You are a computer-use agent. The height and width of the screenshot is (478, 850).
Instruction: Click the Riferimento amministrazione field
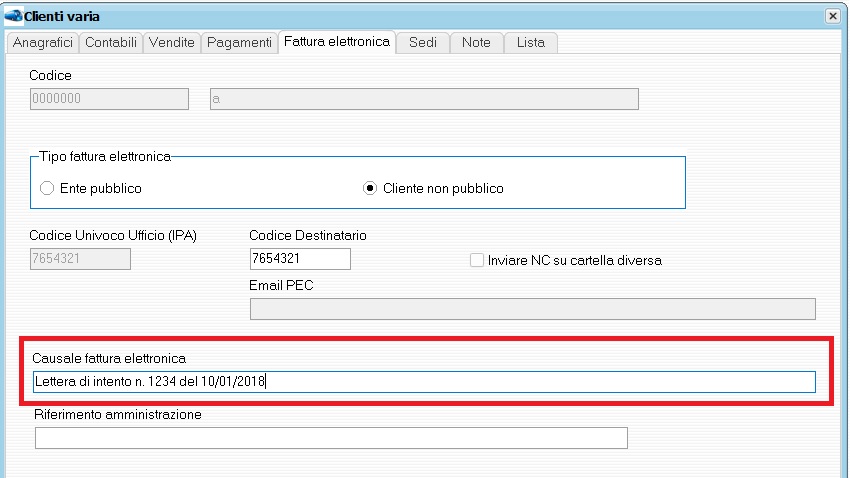331,438
